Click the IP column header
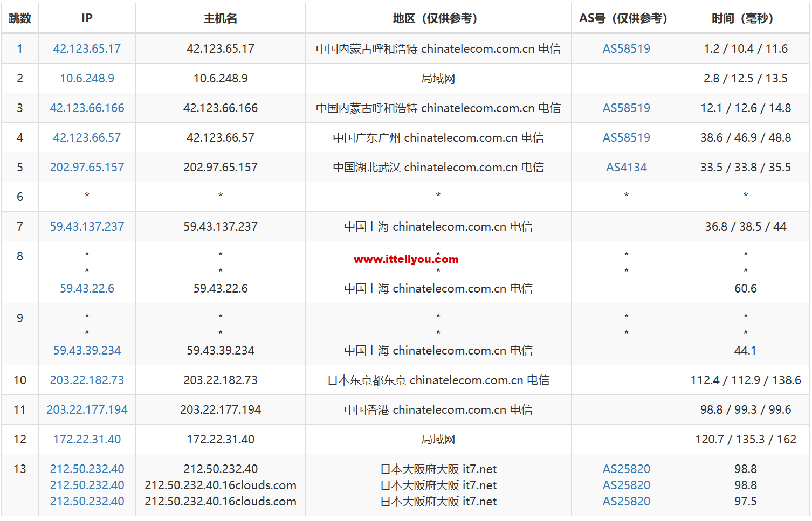 click(x=87, y=18)
